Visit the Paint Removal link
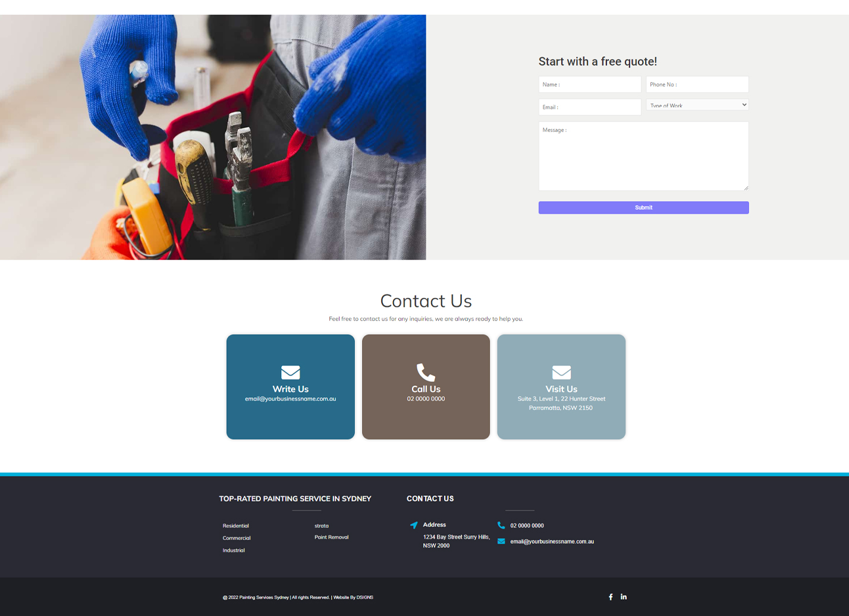The image size is (849, 616). pyautogui.click(x=331, y=537)
